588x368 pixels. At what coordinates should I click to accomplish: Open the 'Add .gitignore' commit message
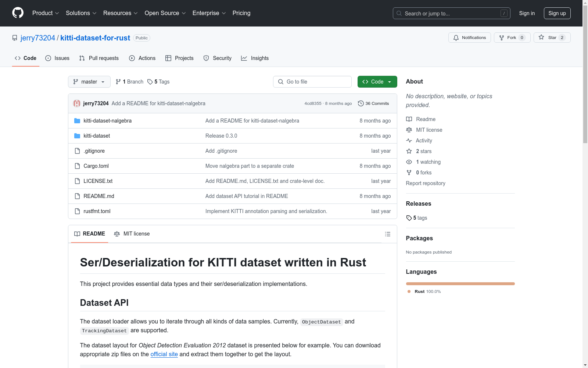click(x=221, y=151)
